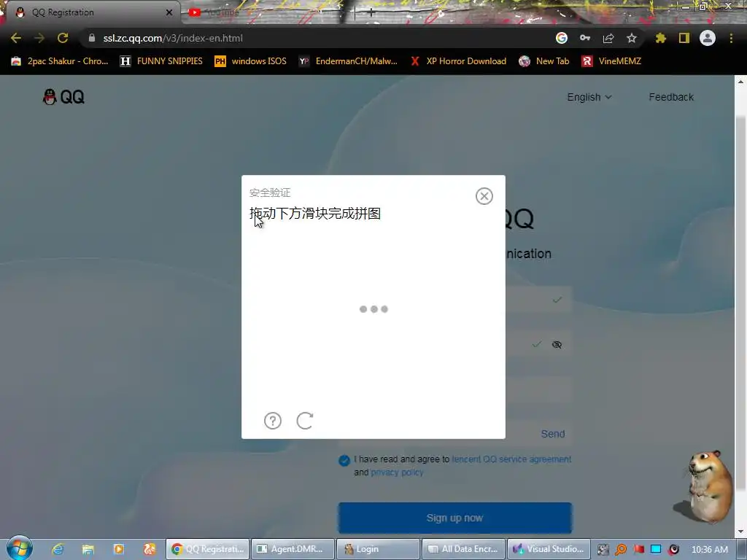Open EndermanCH/Malw... bookmark
The width and height of the screenshot is (747, 560).
[x=348, y=61]
